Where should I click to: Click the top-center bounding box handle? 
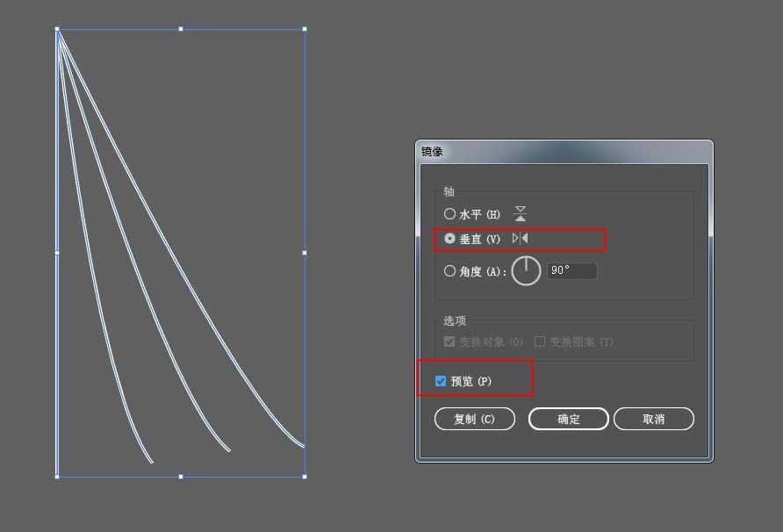coord(181,29)
